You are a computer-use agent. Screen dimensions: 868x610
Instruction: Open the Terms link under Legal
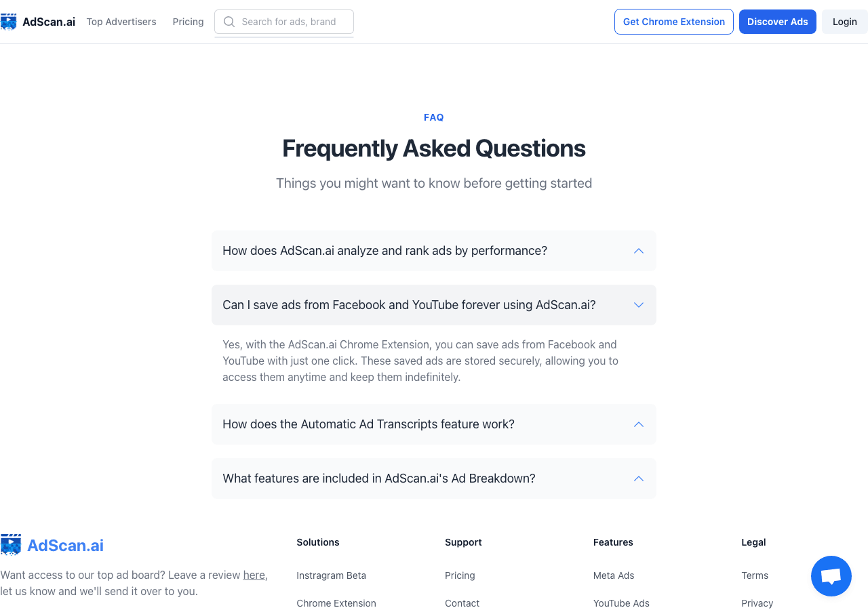pyautogui.click(x=755, y=575)
